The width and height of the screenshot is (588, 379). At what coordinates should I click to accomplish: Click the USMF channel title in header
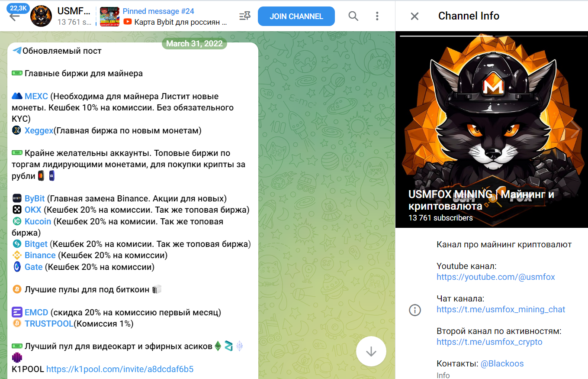[74, 11]
